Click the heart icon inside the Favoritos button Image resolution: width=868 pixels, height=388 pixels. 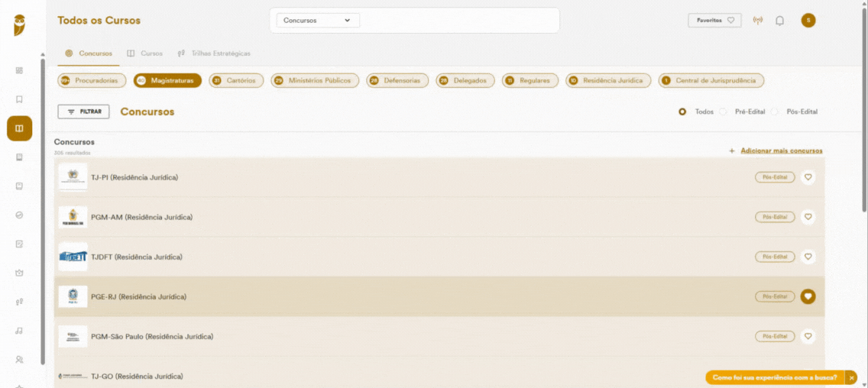coord(730,21)
